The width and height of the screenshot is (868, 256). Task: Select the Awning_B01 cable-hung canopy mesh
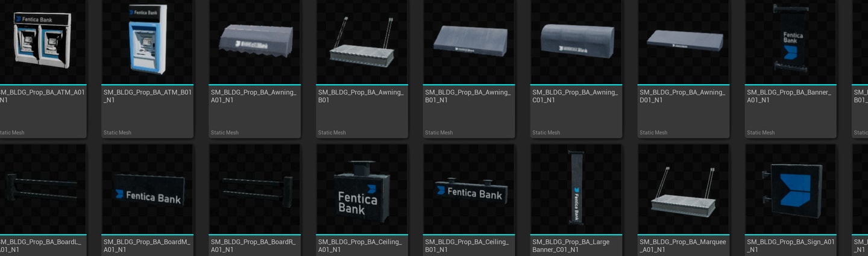(362, 41)
